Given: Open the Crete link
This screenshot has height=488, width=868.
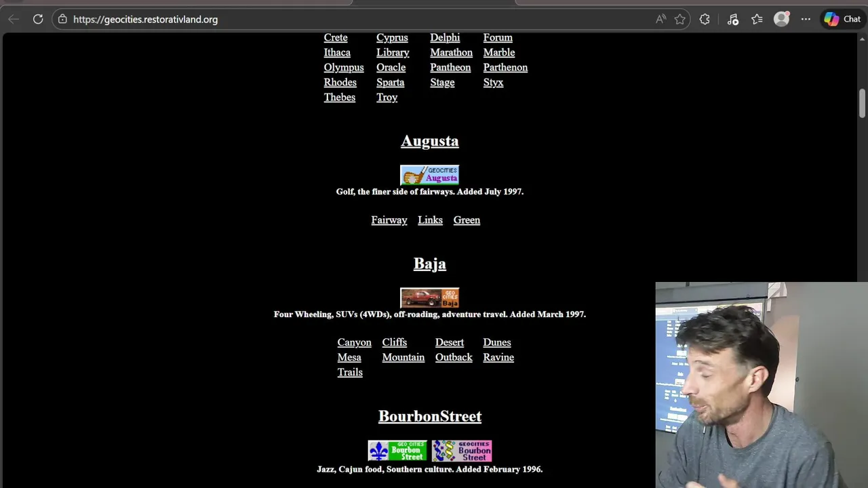Looking at the screenshot, I should 336,37.
